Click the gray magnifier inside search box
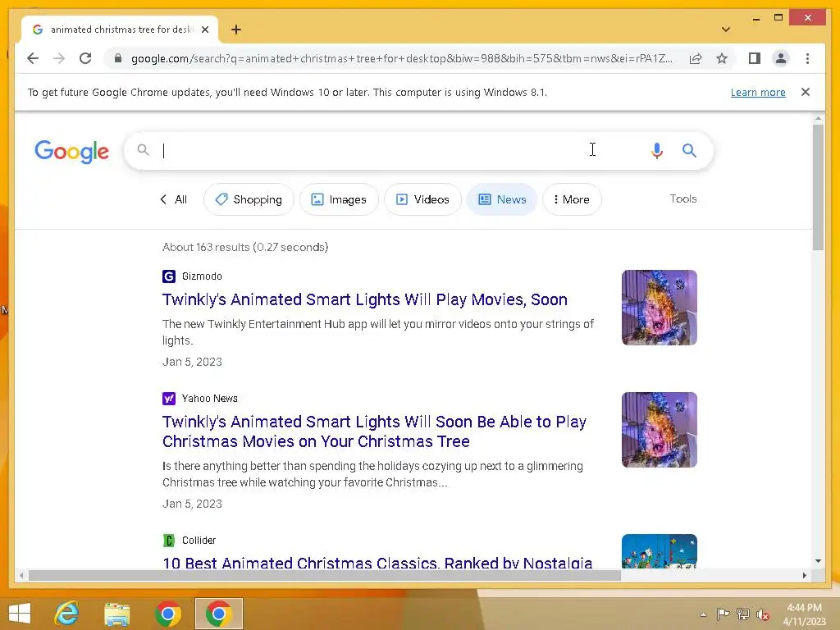840x630 pixels. (x=143, y=150)
